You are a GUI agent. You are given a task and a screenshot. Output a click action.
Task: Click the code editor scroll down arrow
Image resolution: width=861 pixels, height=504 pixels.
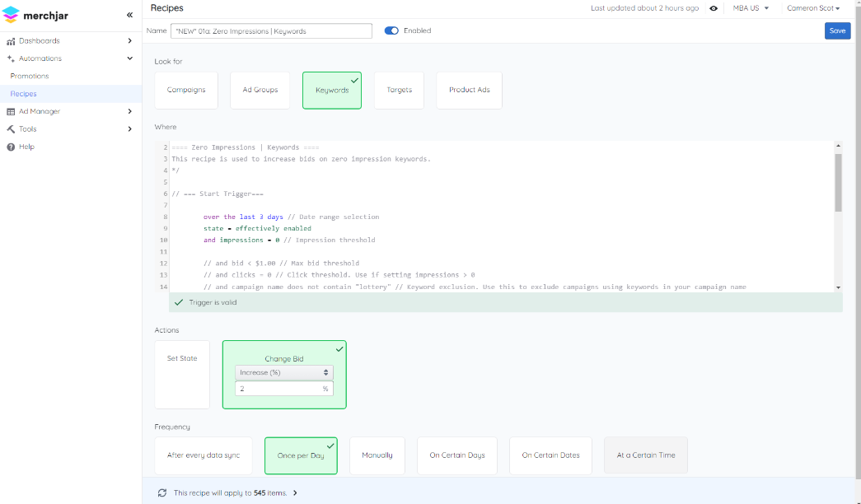point(838,287)
